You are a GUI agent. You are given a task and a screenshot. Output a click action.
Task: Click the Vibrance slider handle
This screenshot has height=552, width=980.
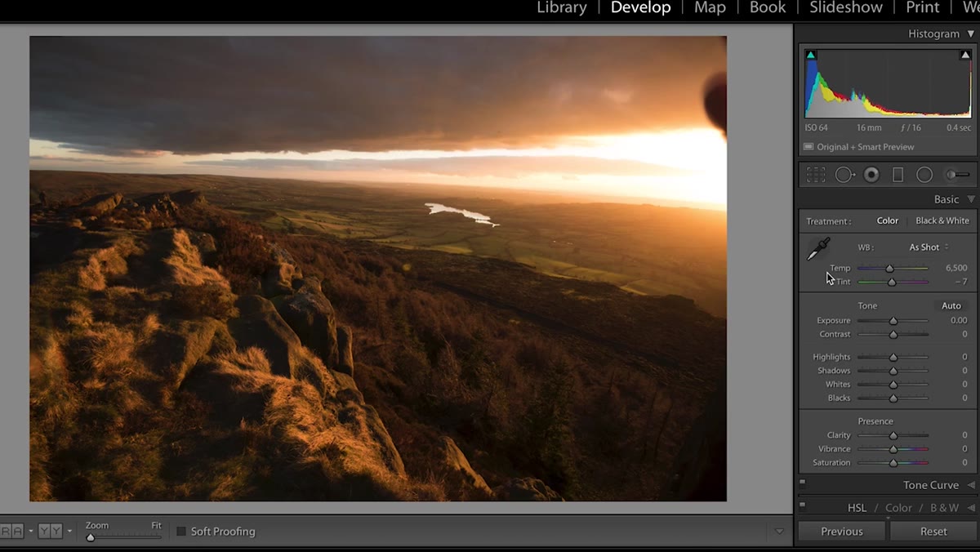[893, 449]
